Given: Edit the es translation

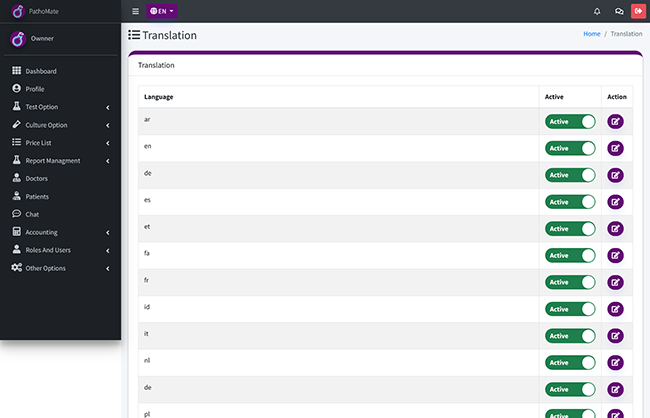Looking at the screenshot, I should click(615, 202).
